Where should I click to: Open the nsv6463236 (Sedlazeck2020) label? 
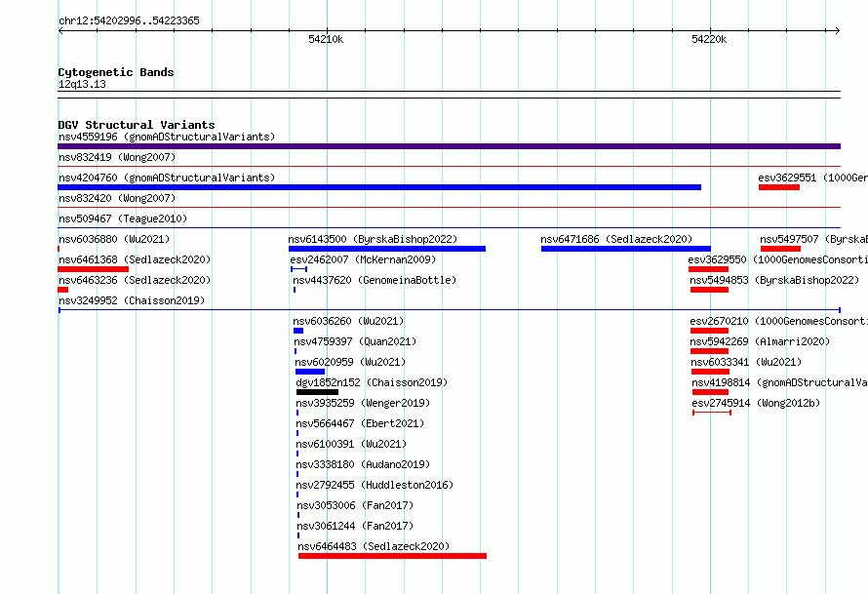coord(135,280)
